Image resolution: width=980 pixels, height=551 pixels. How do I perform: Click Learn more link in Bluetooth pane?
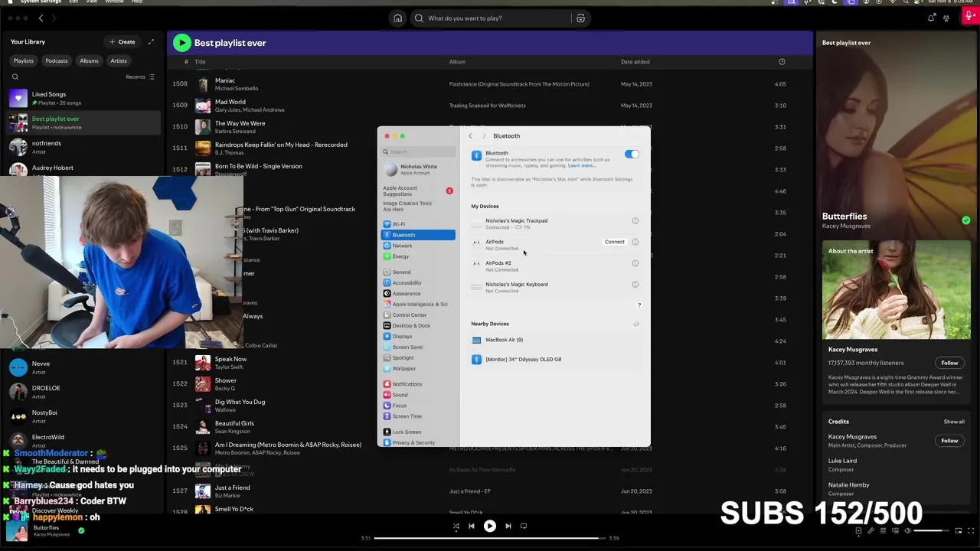(x=581, y=165)
